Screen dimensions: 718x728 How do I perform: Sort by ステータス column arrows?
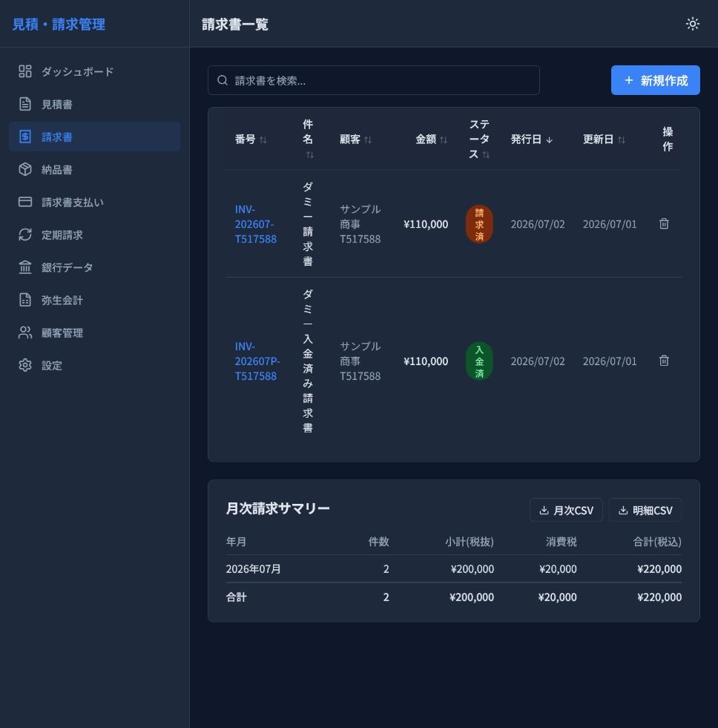486,154
